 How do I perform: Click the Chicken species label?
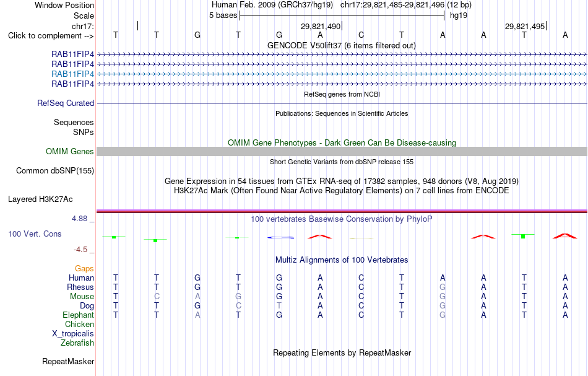click(79, 324)
